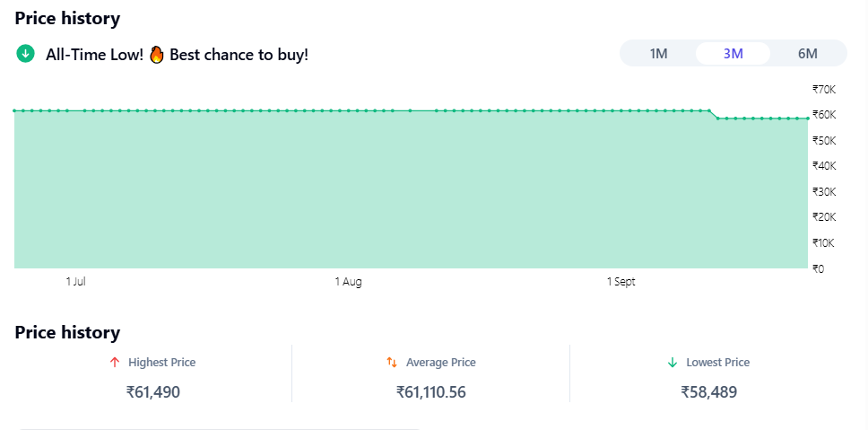Click the ₹30K axis label
This screenshot has width=868, height=430.
[823, 191]
